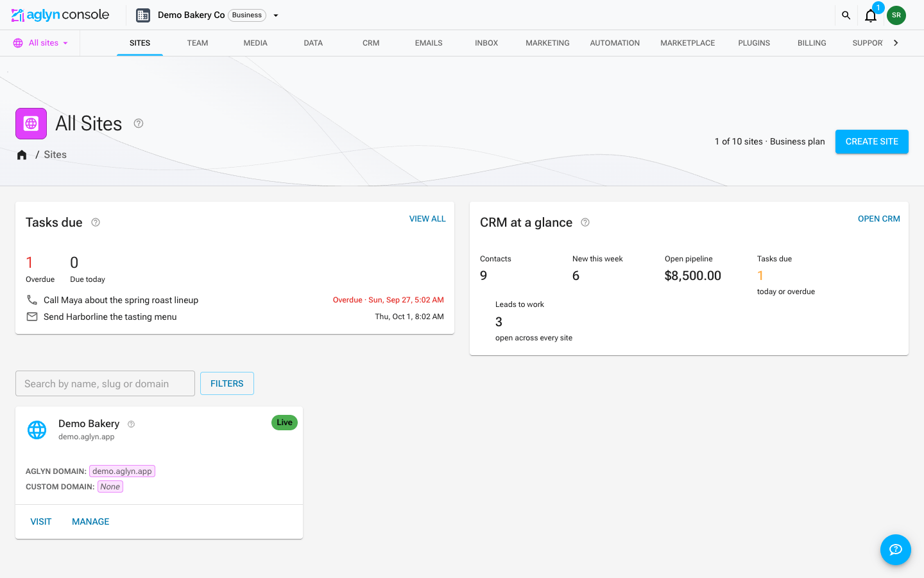Expand the Demo Bakery Co organization switcher

[x=276, y=15]
